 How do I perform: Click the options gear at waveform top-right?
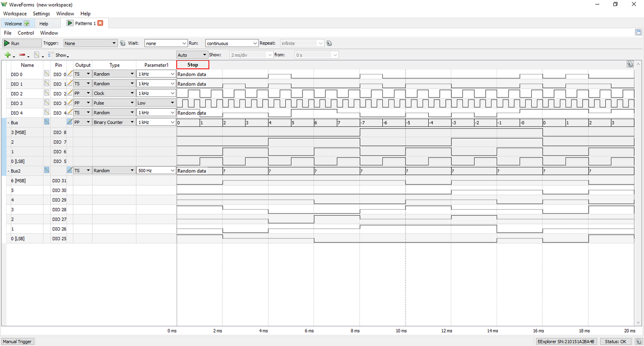[x=629, y=64]
